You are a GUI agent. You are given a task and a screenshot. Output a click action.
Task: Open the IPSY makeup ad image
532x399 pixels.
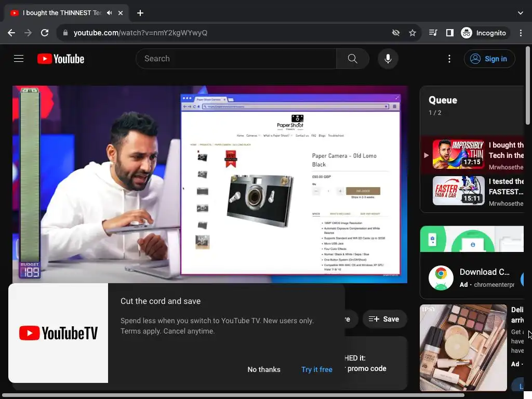(463, 348)
